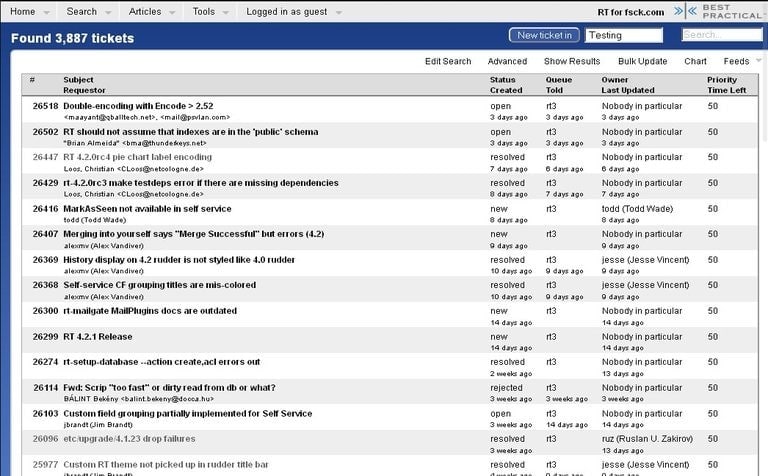Viewport: 768px width, 476px height.
Task: Open RT 4.2.0rc4 pie chart label encoding
Action: tap(138, 157)
